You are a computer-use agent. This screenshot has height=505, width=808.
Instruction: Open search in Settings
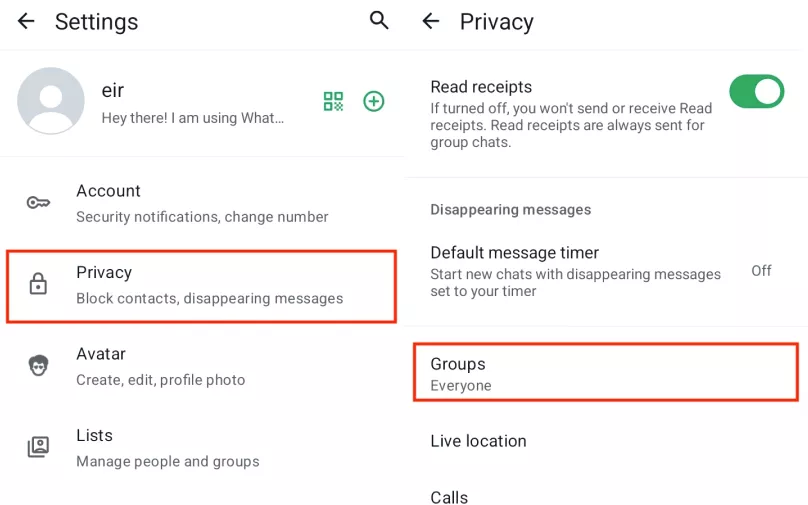[x=379, y=21]
